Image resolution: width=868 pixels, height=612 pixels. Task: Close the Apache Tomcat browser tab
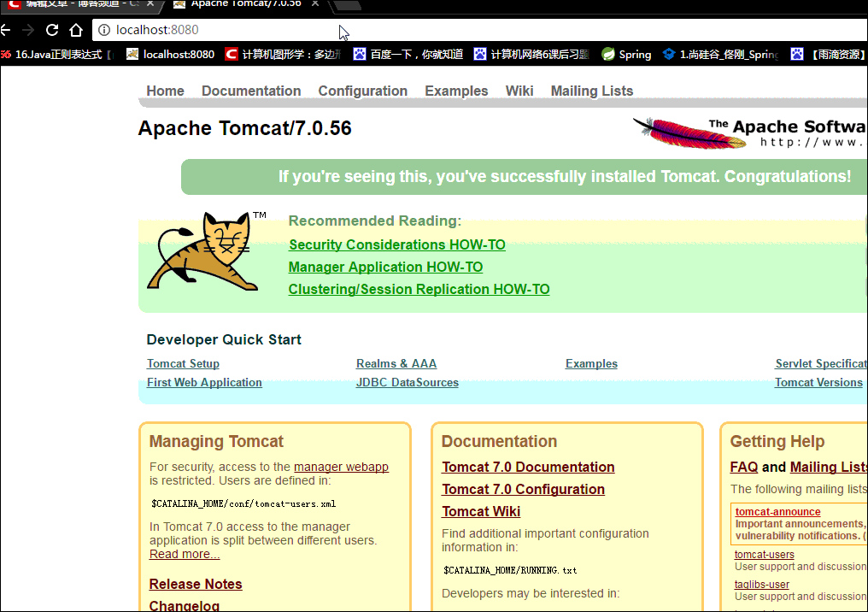(316, 4)
